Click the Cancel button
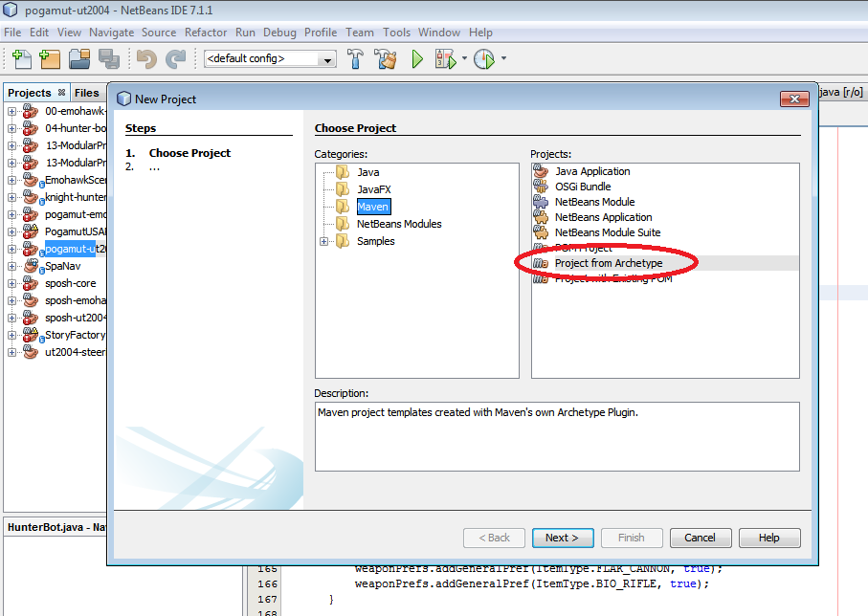Image resolution: width=868 pixels, height=616 pixels. pyautogui.click(x=701, y=538)
